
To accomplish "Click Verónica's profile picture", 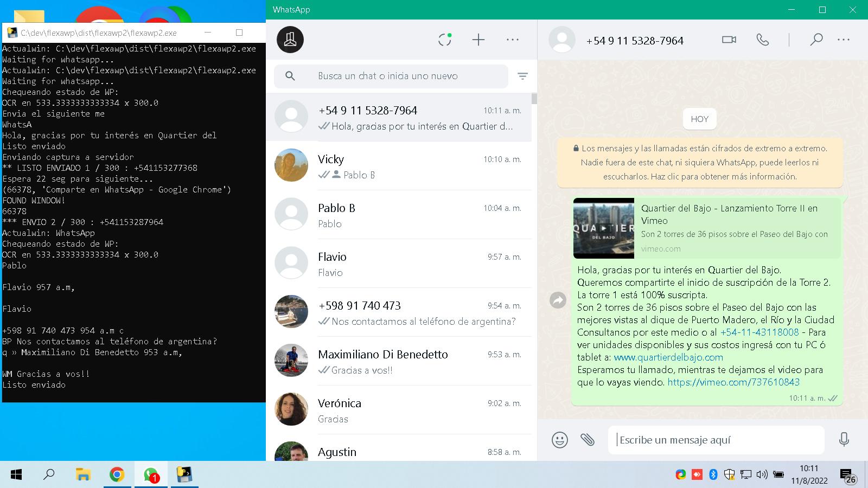I will (x=291, y=409).
